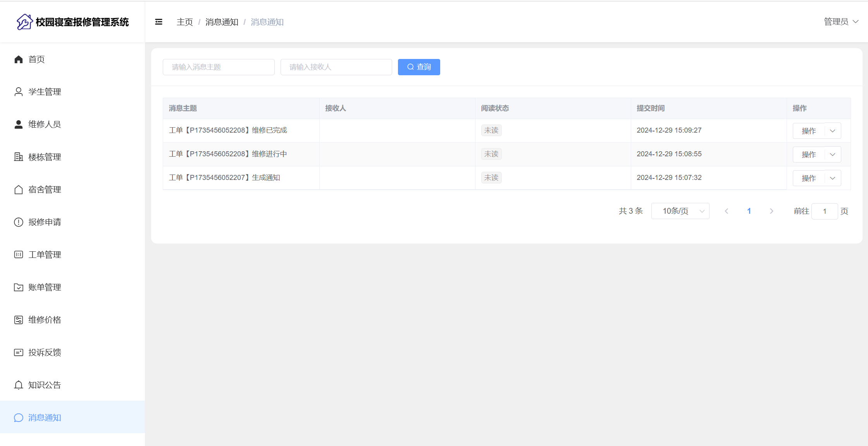Open 账单管理 menu entry
Screen dimensions: 868x446
point(45,287)
